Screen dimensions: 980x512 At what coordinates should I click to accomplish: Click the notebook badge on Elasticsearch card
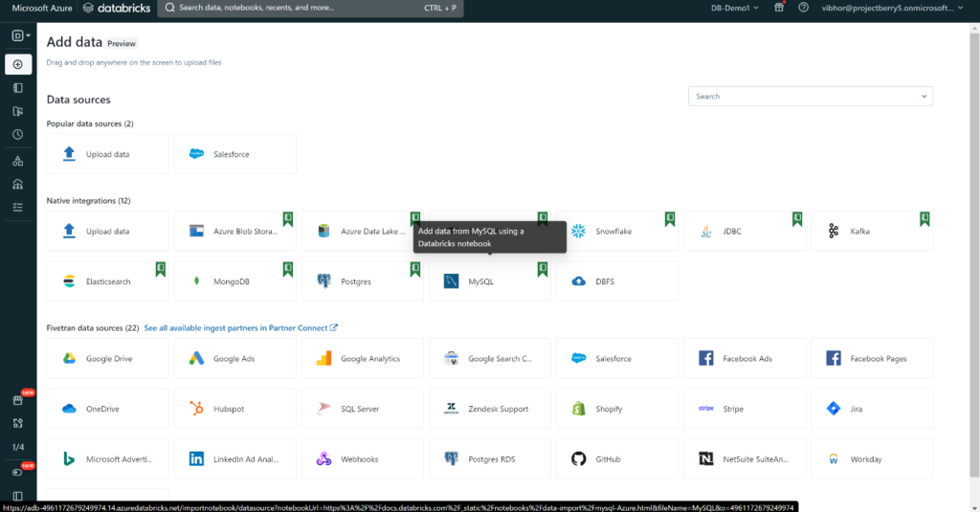click(161, 270)
